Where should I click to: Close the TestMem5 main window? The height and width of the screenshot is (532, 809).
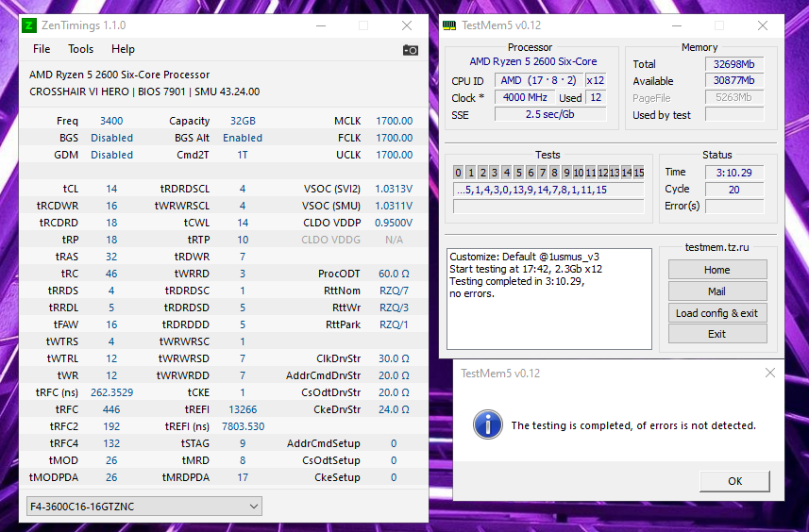point(763,25)
